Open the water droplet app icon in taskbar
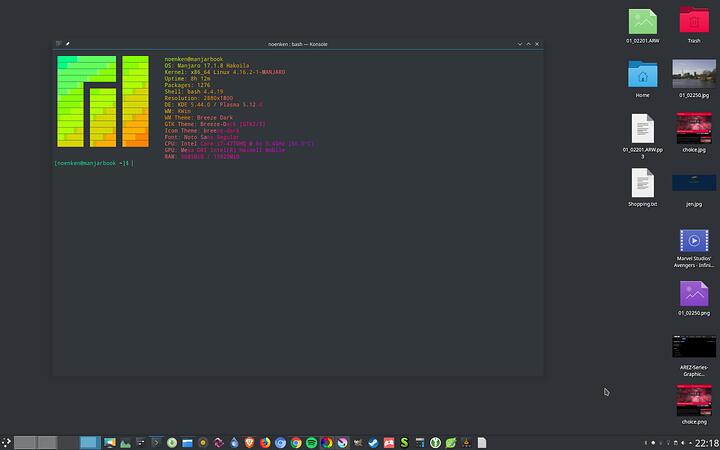Viewport: 720px width, 450px height. tap(234, 443)
